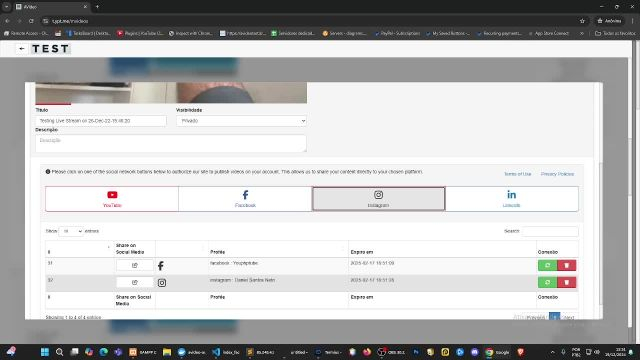Choose the Instagram social network button

click(378, 199)
